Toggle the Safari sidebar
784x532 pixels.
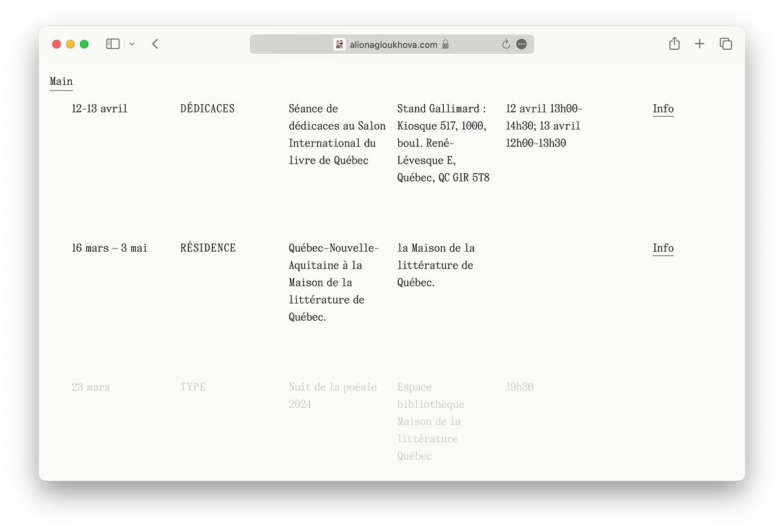click(112, 44)
